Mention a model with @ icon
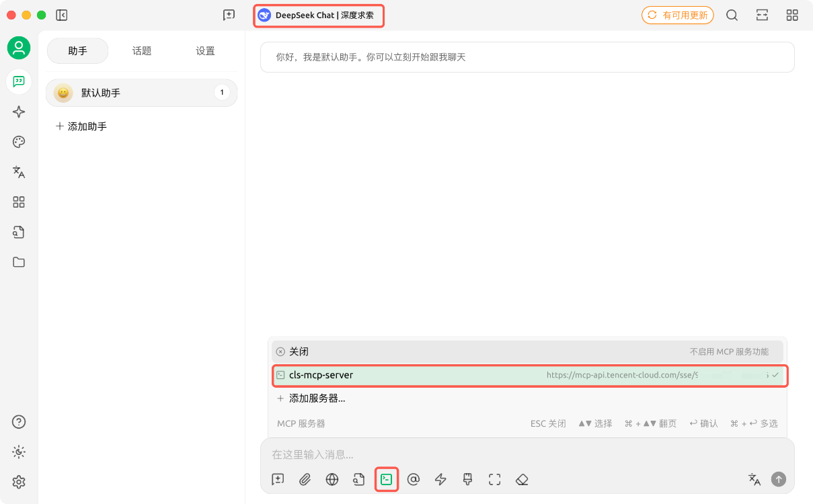 414,479
